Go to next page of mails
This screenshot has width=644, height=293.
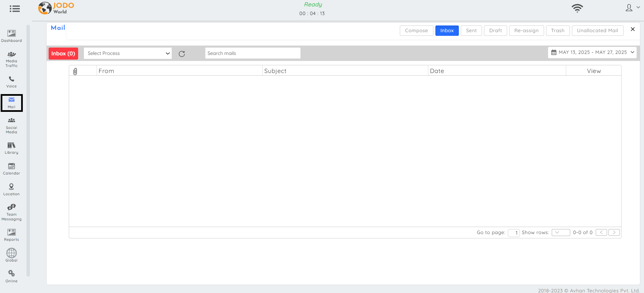[x=614, y=232]
